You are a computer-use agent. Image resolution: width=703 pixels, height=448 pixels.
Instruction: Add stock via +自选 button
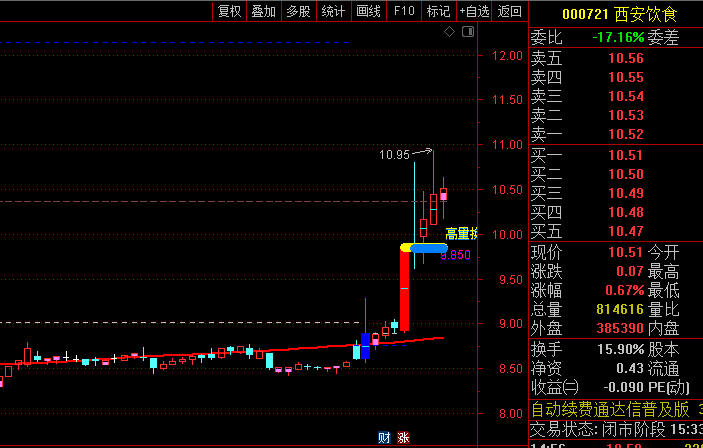click(x=474, y=11)
